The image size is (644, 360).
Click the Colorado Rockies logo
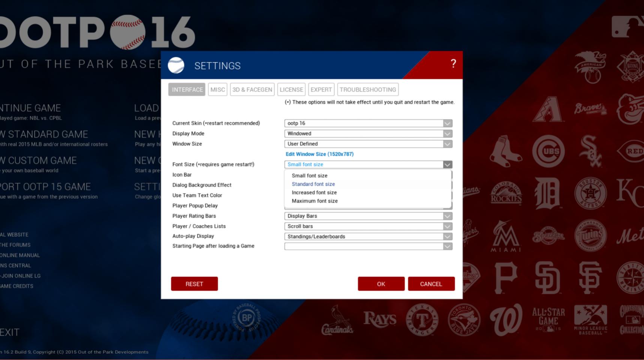pos(506,193)
